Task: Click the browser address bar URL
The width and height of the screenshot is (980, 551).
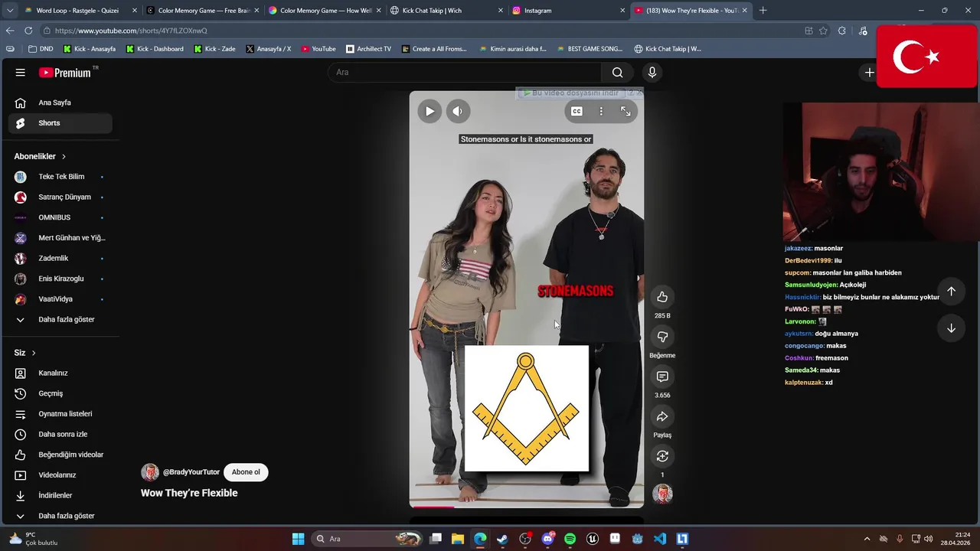Action: point(131,31)
